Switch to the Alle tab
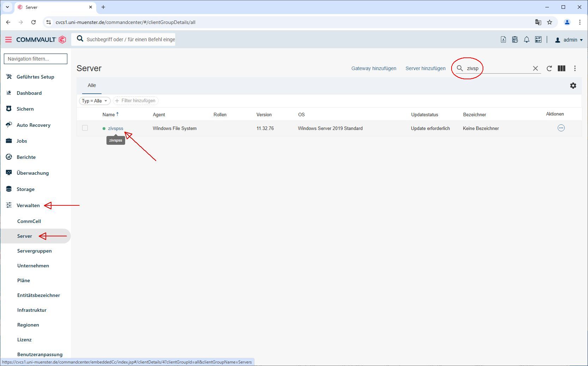 point(92,86)
